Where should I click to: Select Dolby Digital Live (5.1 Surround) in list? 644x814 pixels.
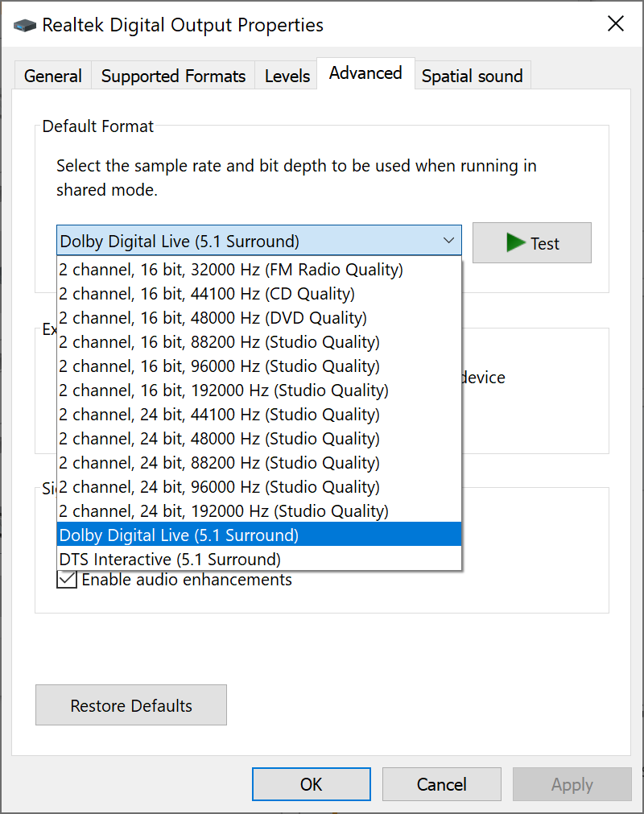259,535
